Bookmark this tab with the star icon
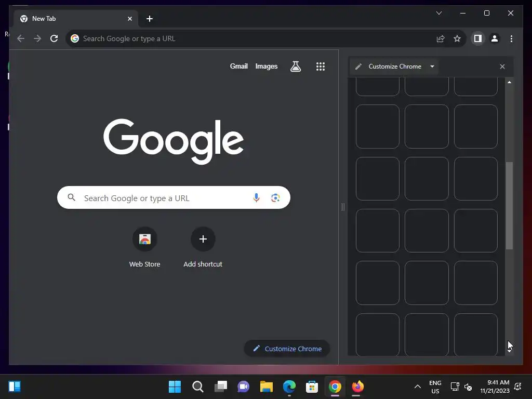This screenshot has width=532, height=399. click(457, 38)
